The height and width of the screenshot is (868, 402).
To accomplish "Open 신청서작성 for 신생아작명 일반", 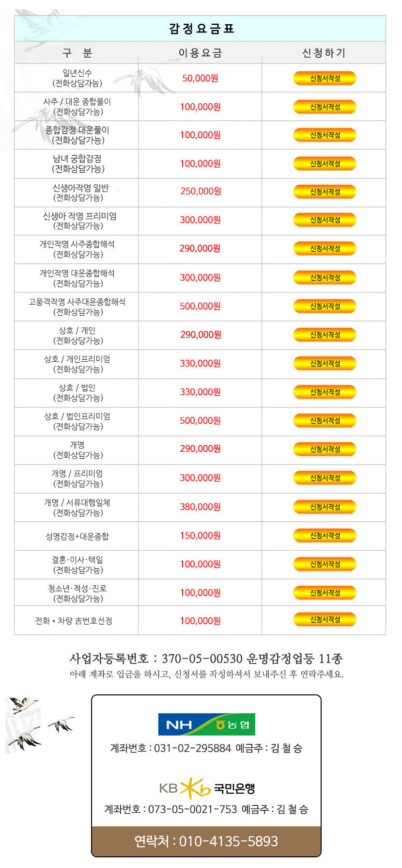I will (x=325, y=192).
